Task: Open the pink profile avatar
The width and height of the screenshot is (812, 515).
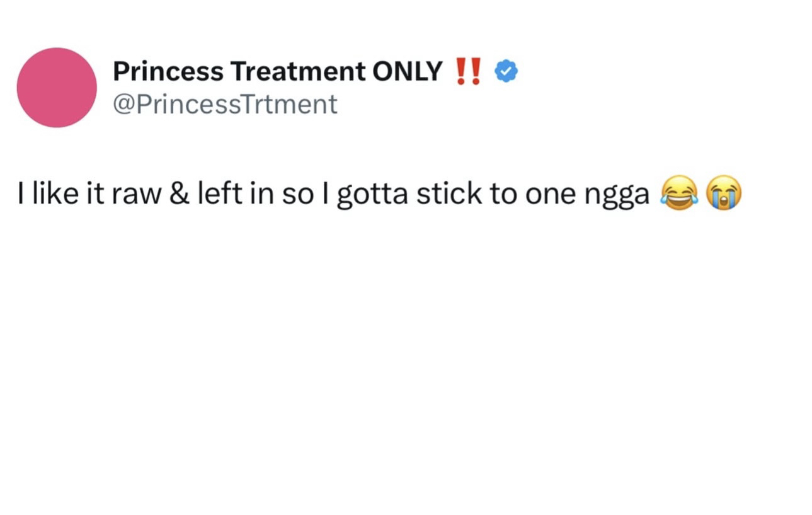Action: click(57, 88)
